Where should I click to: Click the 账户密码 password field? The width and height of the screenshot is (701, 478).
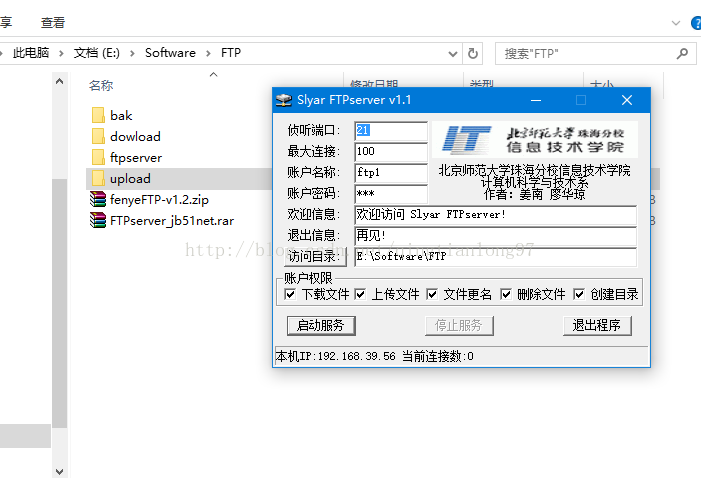[391, 194]
